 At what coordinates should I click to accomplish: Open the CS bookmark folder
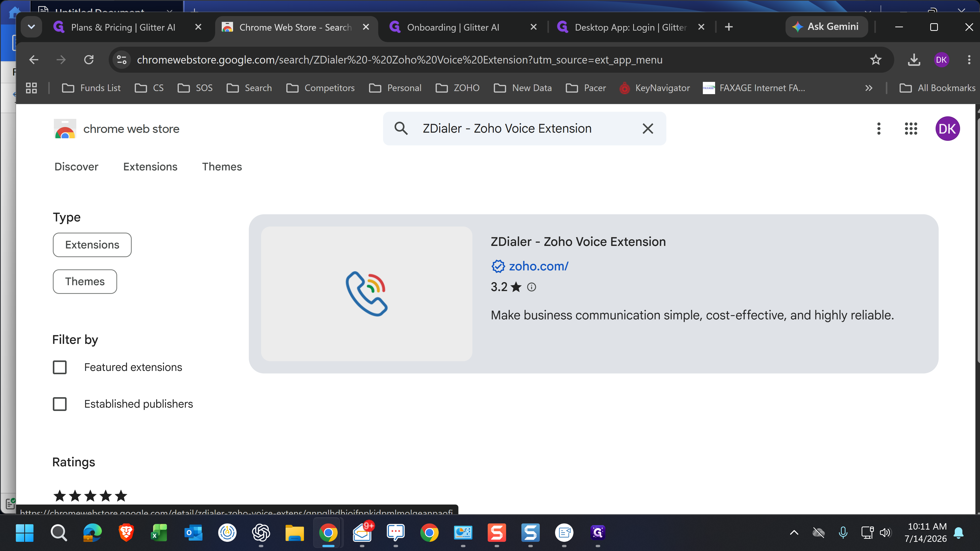coord(149,88)
